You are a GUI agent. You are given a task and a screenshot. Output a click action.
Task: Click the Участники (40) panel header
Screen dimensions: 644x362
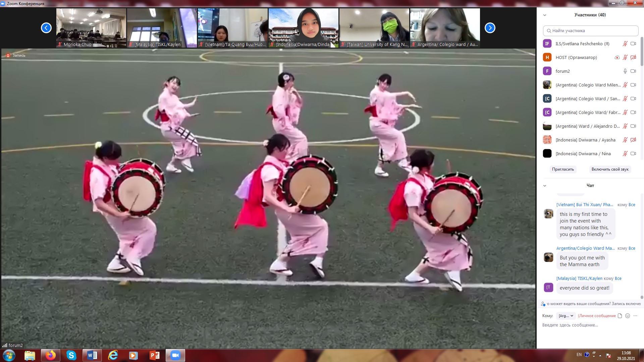(590, 15)
